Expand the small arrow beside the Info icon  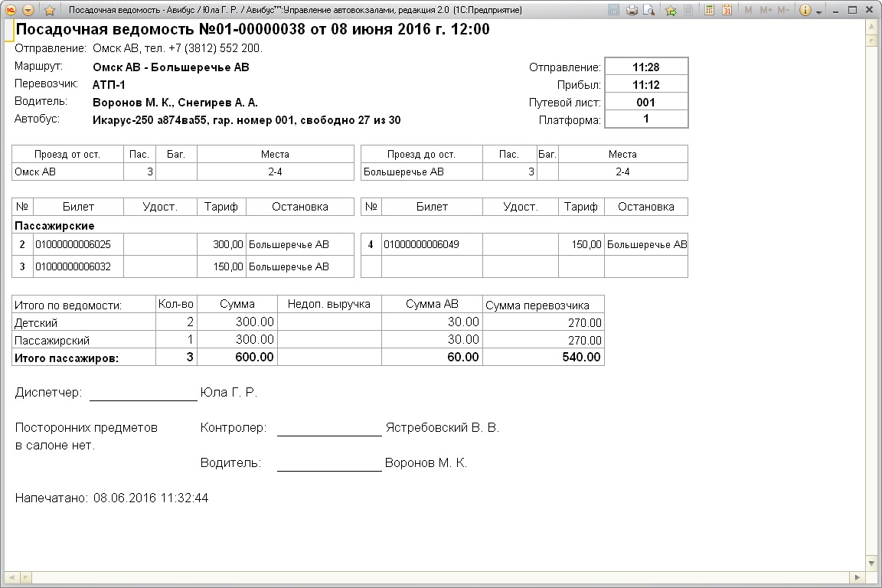click(x=818, y=11)
